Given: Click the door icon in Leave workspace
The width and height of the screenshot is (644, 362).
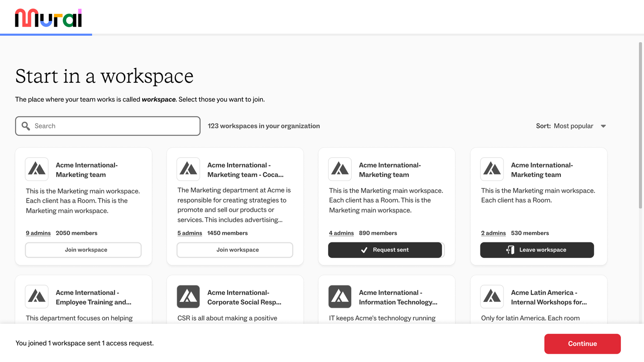Looking at the screenshot, I should 510,250.
